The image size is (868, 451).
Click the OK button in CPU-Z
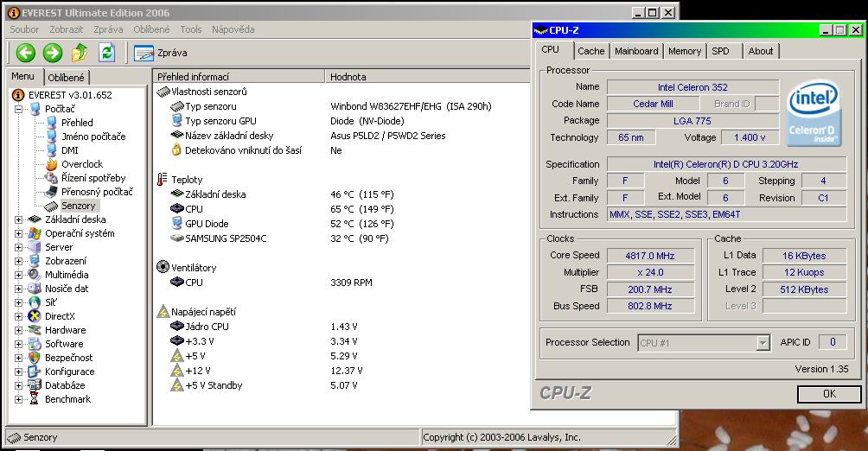coord(828,394)
